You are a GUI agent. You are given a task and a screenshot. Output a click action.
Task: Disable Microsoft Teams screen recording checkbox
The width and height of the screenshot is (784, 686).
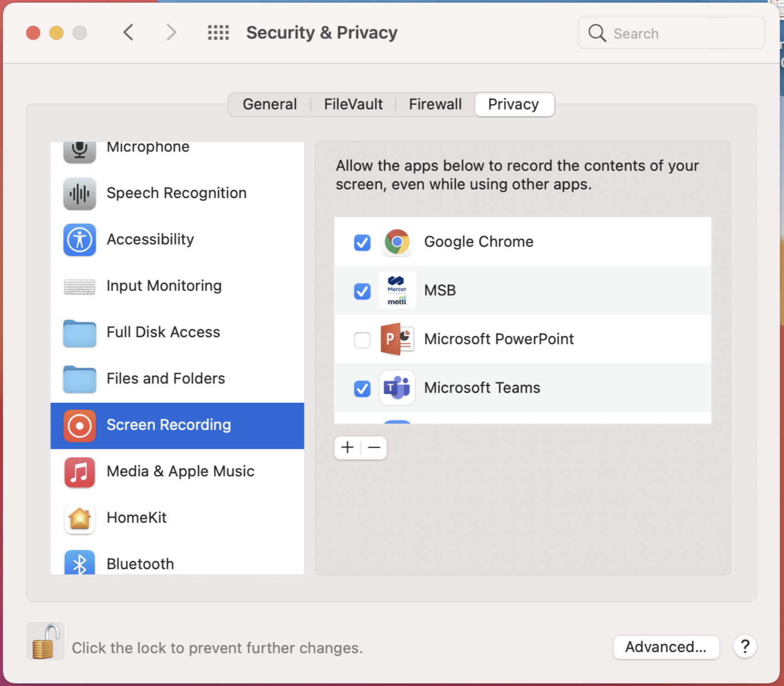click(362, 389)
